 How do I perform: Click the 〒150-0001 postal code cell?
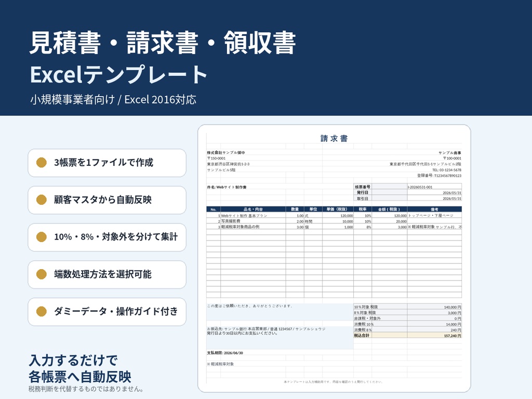pos(216,158)
